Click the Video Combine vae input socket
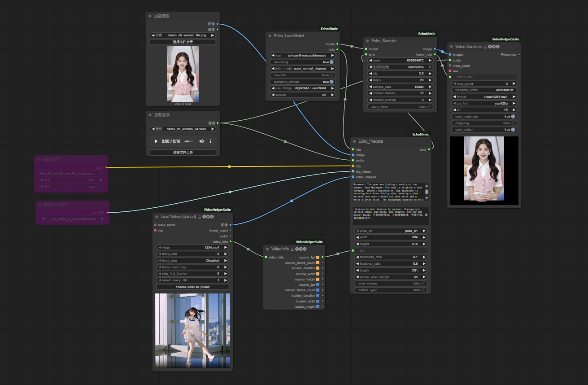The height and width of the screenshot is (385, 588). click(x=450, y=71)
